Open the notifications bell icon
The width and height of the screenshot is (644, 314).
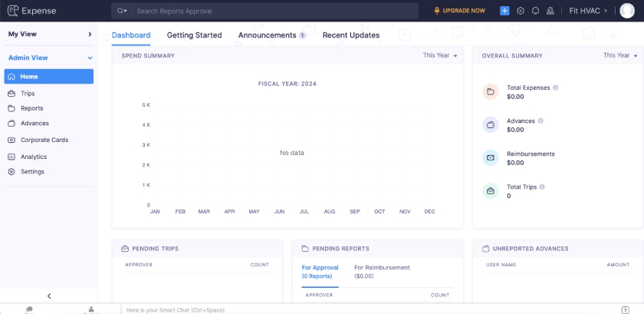tap(535, 11)
